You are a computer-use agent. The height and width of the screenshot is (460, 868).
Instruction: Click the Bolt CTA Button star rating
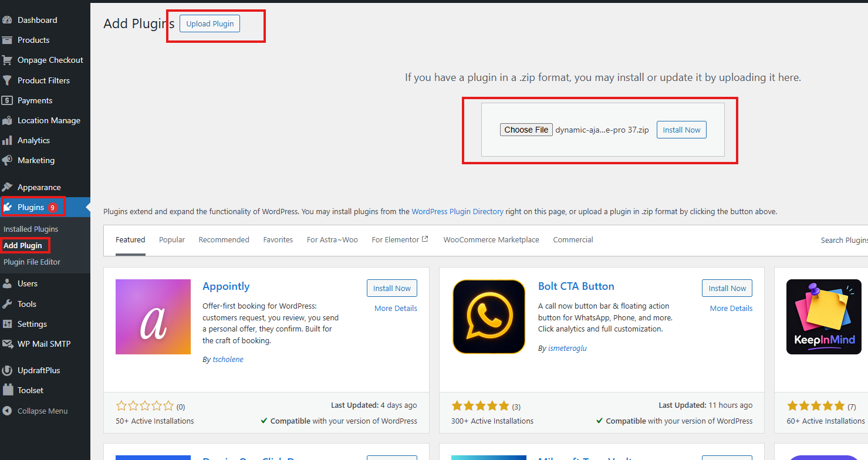pyautogui.click(x=481, y=405)
